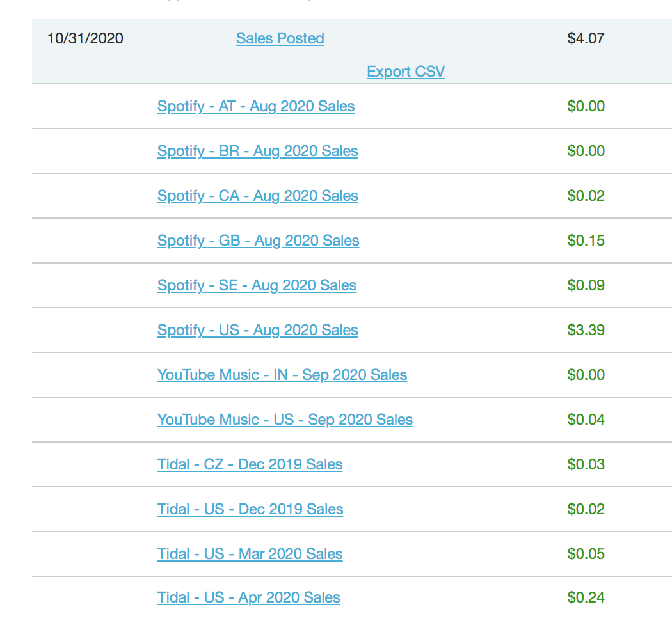
Task: Select Tidal - US - Mar 2020 Sales
Action: (250, 554)
